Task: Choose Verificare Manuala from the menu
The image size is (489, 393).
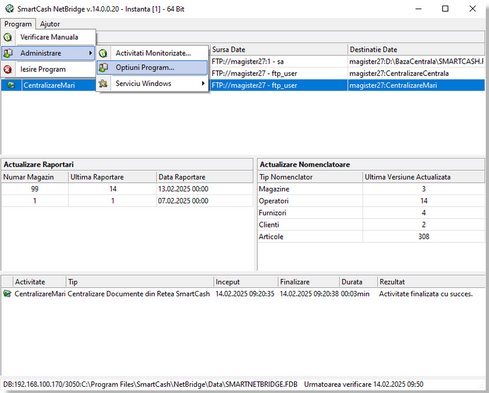Action: click(x=49, y=37)
